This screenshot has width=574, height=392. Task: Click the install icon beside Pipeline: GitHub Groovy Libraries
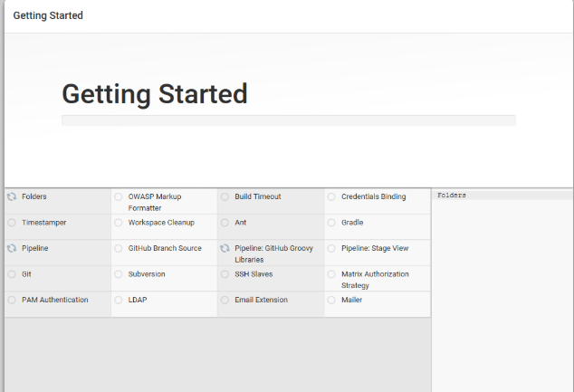(x=225, y=249)
